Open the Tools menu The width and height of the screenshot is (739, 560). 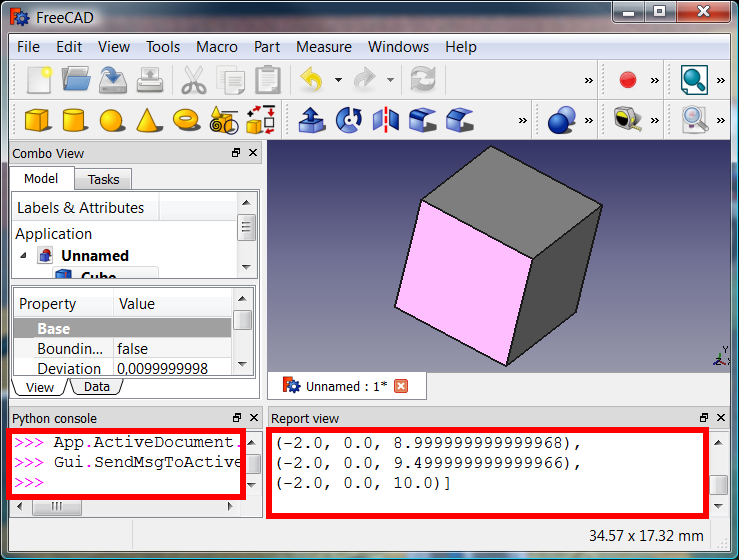pos(163,47)
